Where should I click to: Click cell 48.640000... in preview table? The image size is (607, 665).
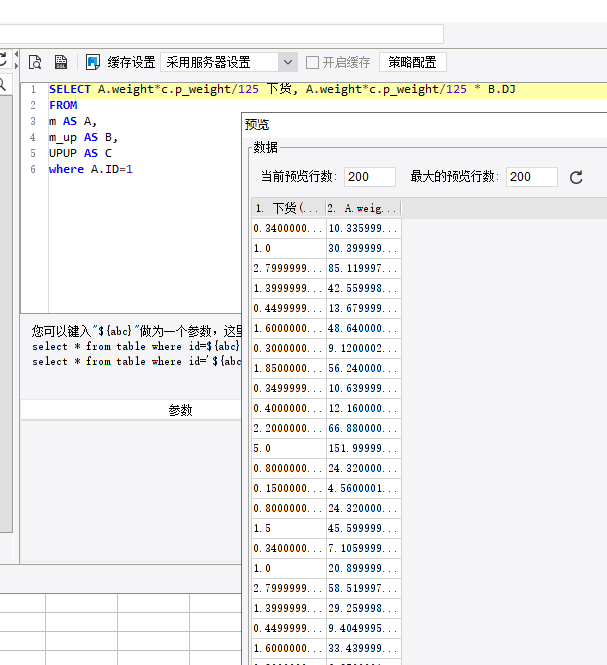click(364, 328)
